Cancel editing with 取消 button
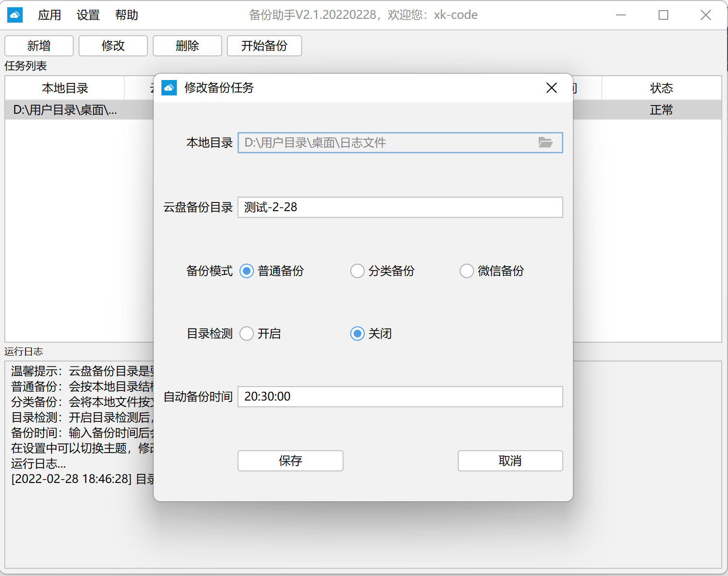This screenshot has height=576, width=728. click(510, 461)
